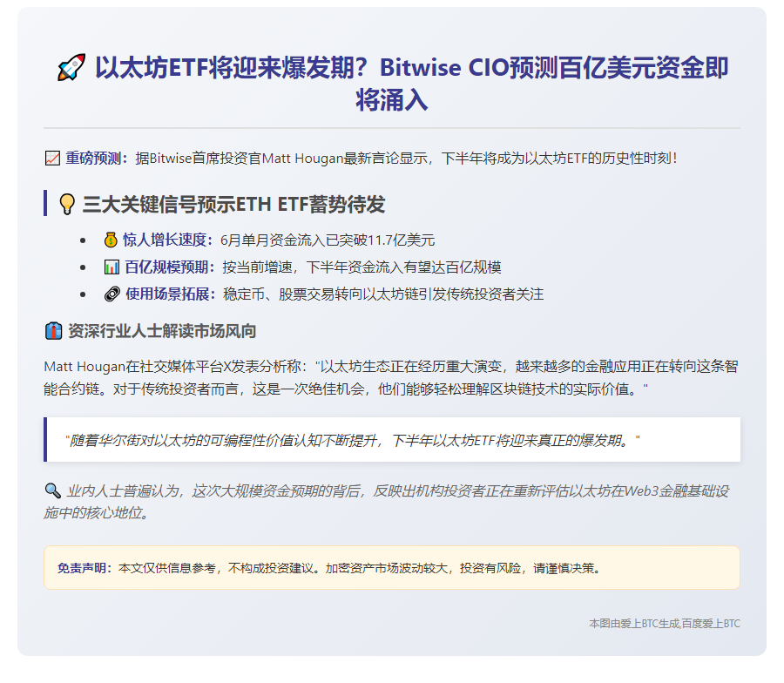Click the paragraph starting Matt Hougan在社交媒体平台X

point(391,377)
